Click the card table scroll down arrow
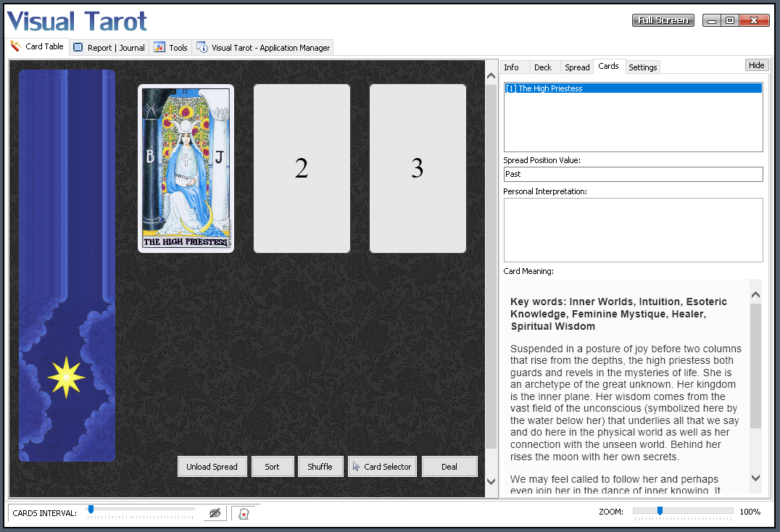780x532 pixels. [491, 481]
